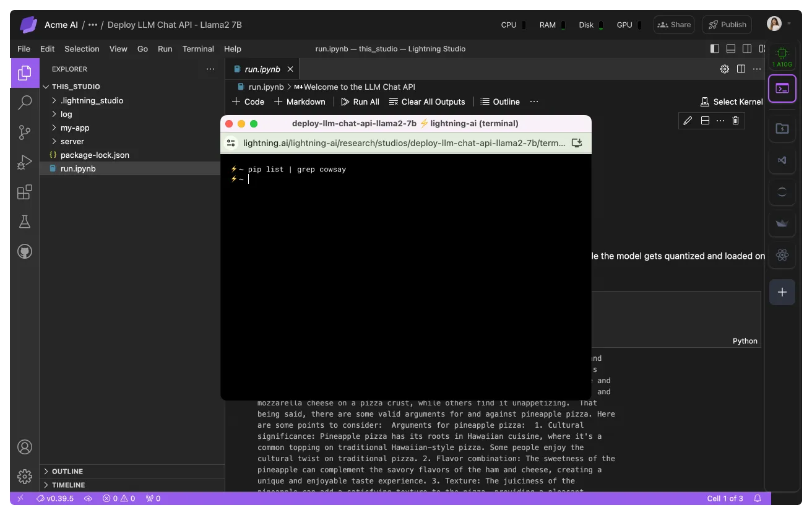
Task: Open the Extensions view
Action: coord(25,192)
